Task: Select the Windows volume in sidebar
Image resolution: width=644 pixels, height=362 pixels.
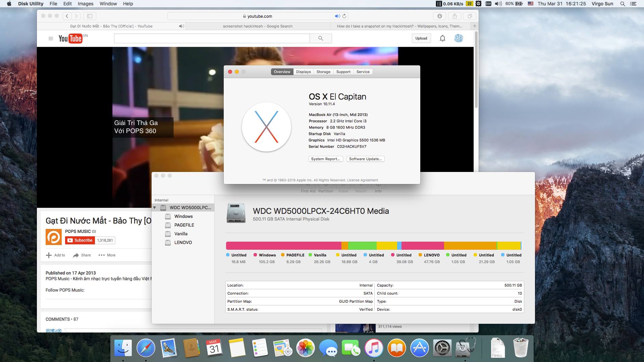Action: (183, 217)
